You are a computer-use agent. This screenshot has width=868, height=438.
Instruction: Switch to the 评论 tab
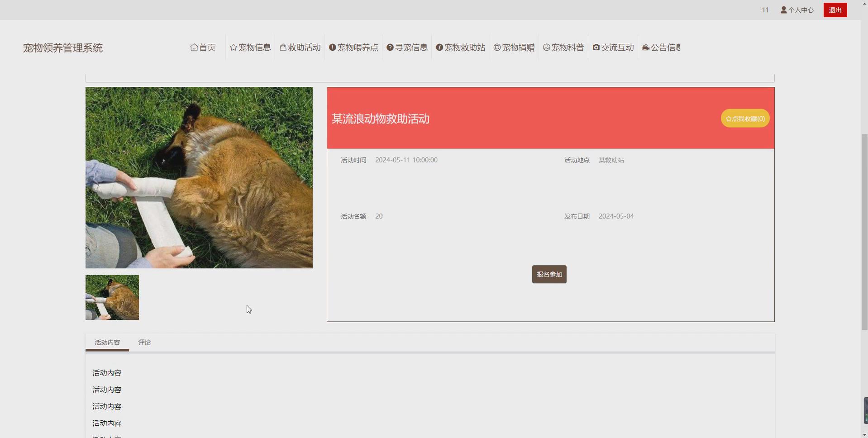coord(144,343)
